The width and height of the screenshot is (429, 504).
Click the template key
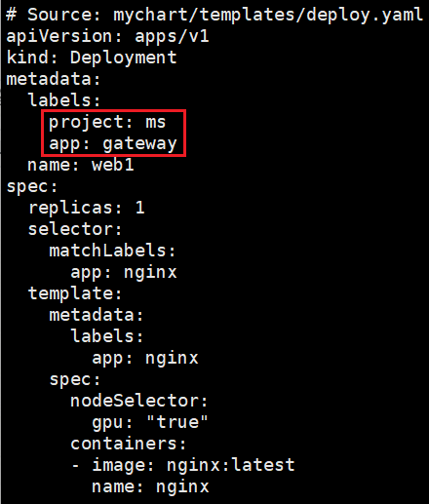(x=75, y=293)
